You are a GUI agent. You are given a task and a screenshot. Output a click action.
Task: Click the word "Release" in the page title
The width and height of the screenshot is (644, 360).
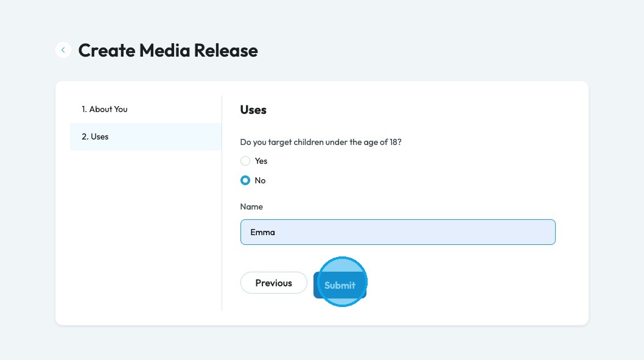[x=226, y=50]
